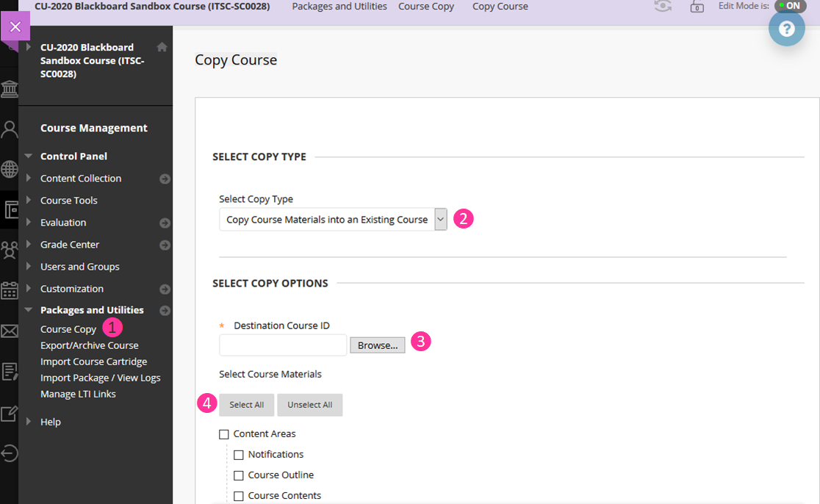Open the user profile icon in sidebar

tap(10, 129)
